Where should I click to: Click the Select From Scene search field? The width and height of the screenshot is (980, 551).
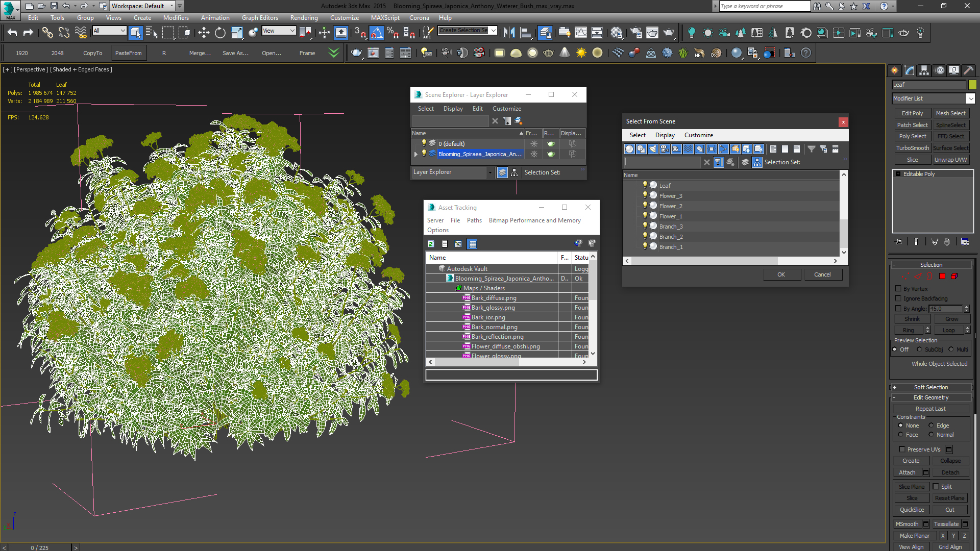(663, 162)
